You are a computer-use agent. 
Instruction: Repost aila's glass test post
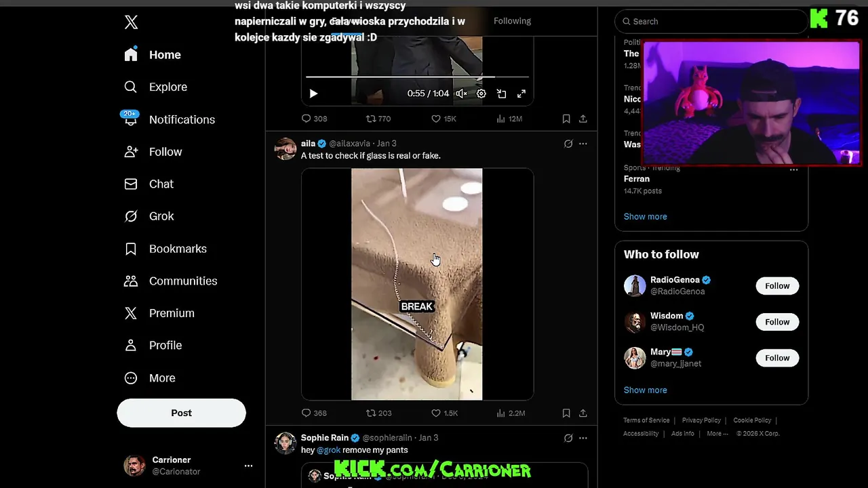378,413
